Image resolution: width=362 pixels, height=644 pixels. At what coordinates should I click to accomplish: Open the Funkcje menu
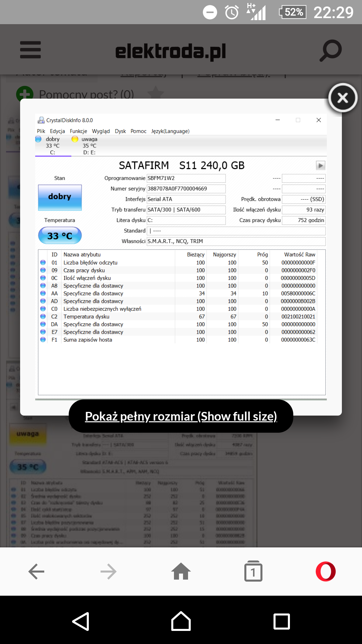click(78, 131)
